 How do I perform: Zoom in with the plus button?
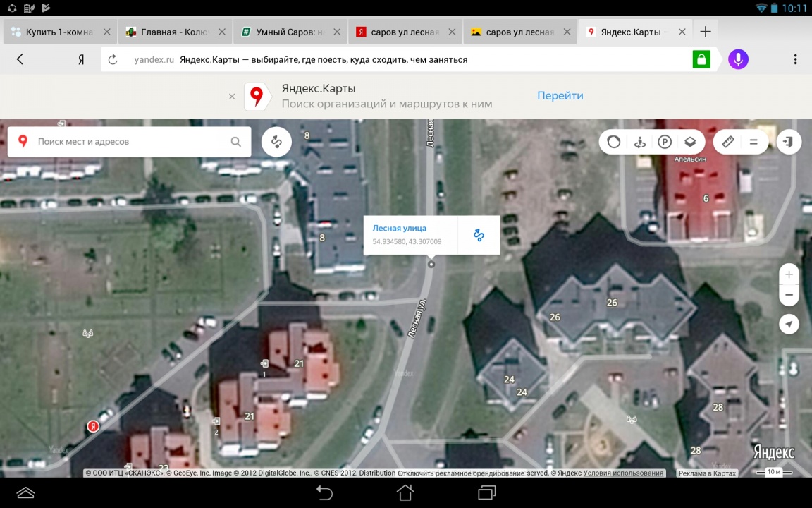click(x=789, y=274)
